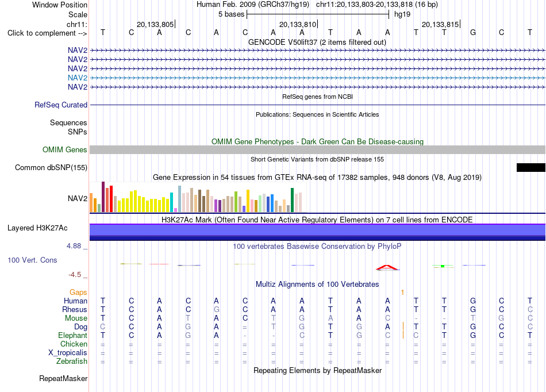Click the Human alignment row label
The height and width of the screenshot is (392, 546).
[x=75, y=301]
